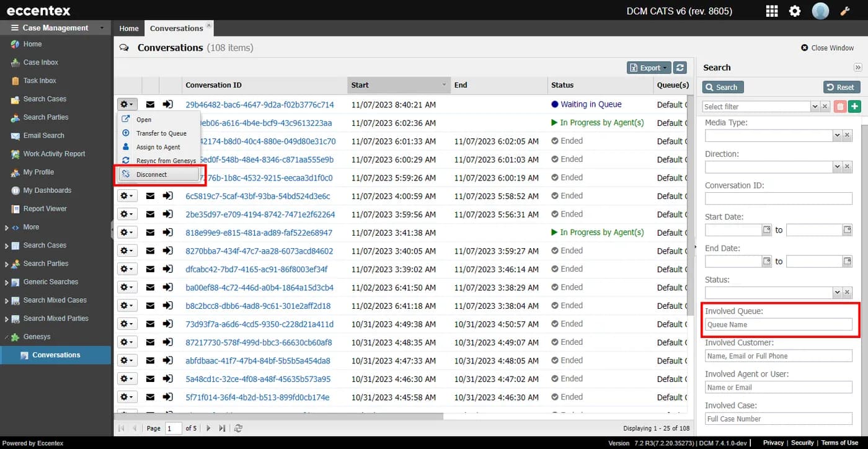Open settings gear in top header
The height and width of the screenshot is (449, 868).
pyautogui.click(x=795, y=11)
